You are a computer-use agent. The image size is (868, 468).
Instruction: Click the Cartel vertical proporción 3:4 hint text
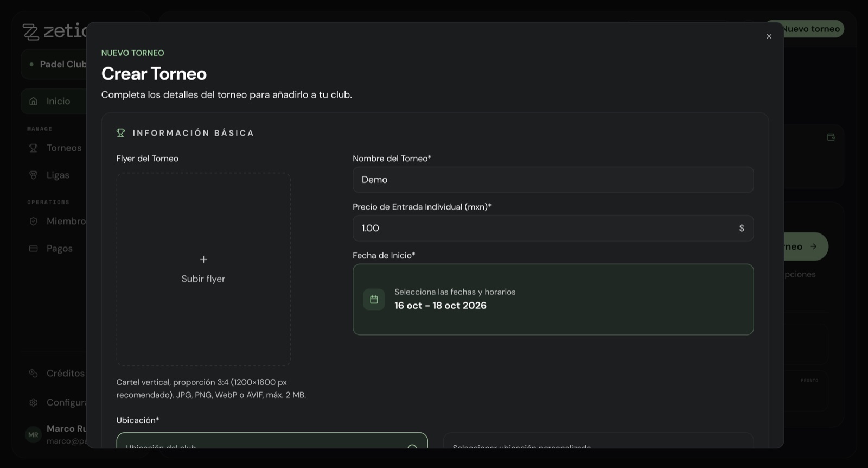211,388
